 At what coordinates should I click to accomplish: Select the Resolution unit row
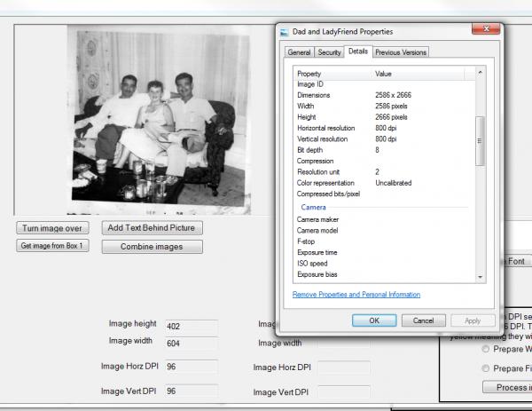[384, 172]
